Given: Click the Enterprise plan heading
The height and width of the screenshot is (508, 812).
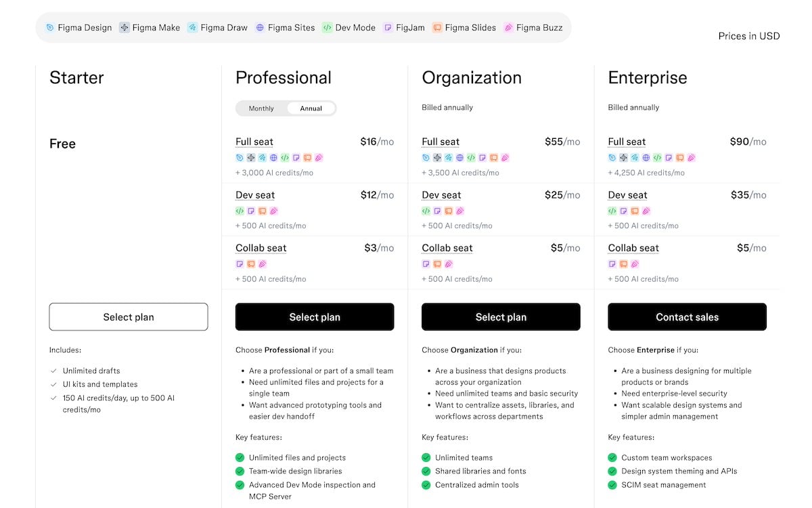Looking at the screenshot, I should coord(648,78).
